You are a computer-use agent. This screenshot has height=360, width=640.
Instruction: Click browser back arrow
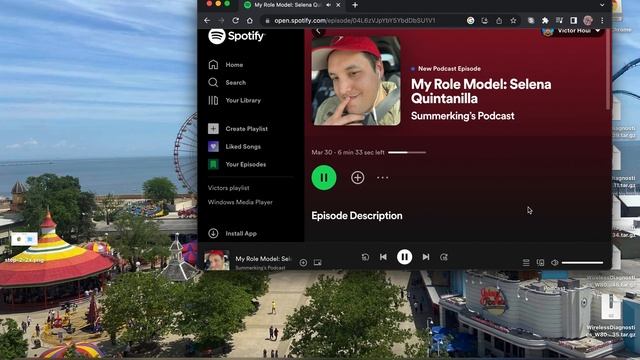tap(207, 20)
